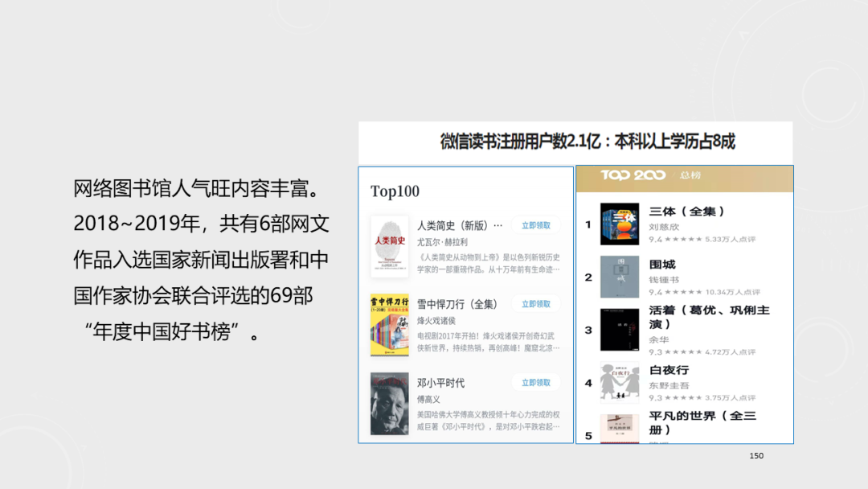Open 雪中悍刀行 book cover thumbnail

[389, 325]
